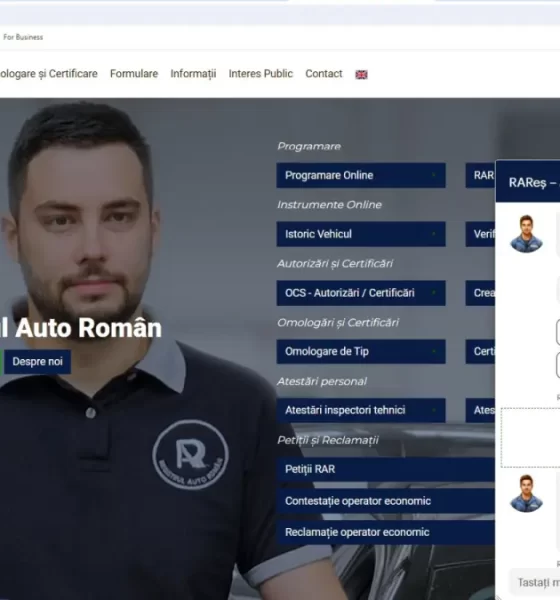Open Omologare și Certificare menu
Viewport: 560px width, 600px height.
[x=49, y=73]
